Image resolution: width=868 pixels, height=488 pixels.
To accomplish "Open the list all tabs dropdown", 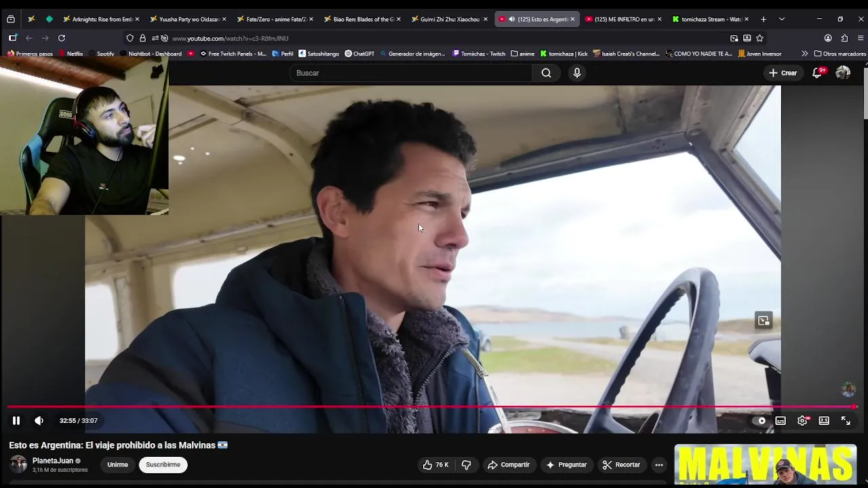I will point(782,19).
